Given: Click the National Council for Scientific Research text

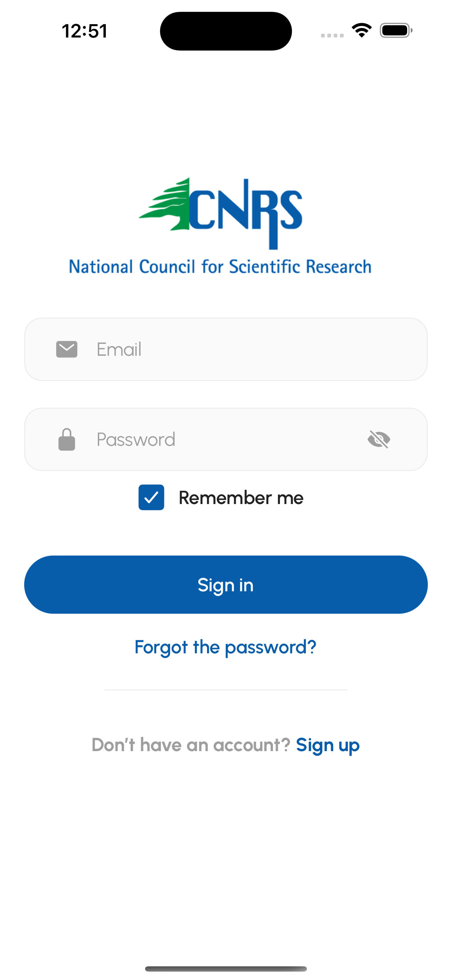Looking at the screenshot, I should coord(220,266).
